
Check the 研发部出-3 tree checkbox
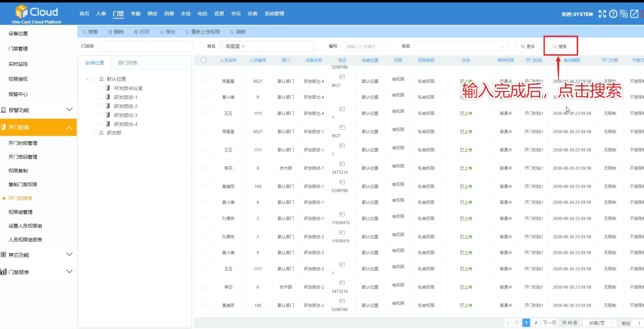tap(100, 115)
